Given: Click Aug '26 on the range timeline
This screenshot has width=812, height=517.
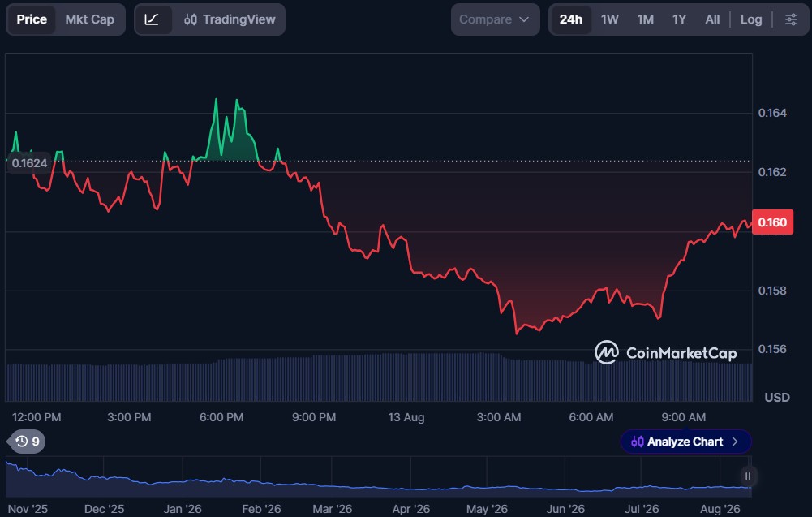Looking at the screenshot, I should 720,509.
